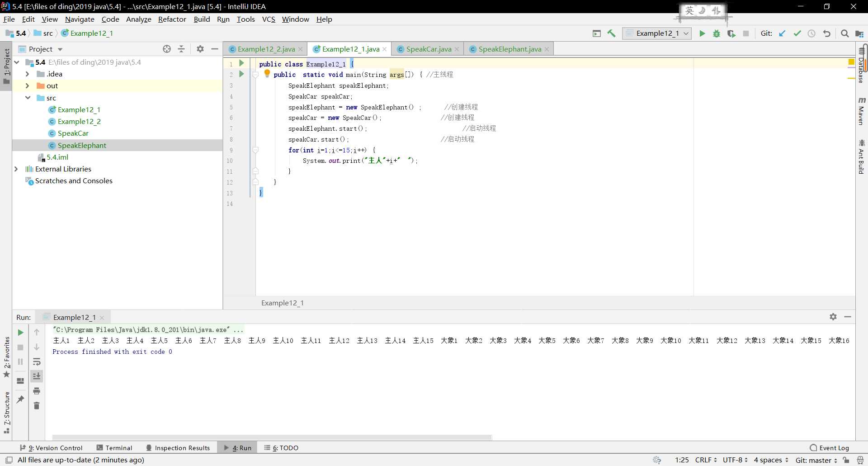Click the toolbar stop button
Screen dimensions: 868x466
click(x=746, y=33)
